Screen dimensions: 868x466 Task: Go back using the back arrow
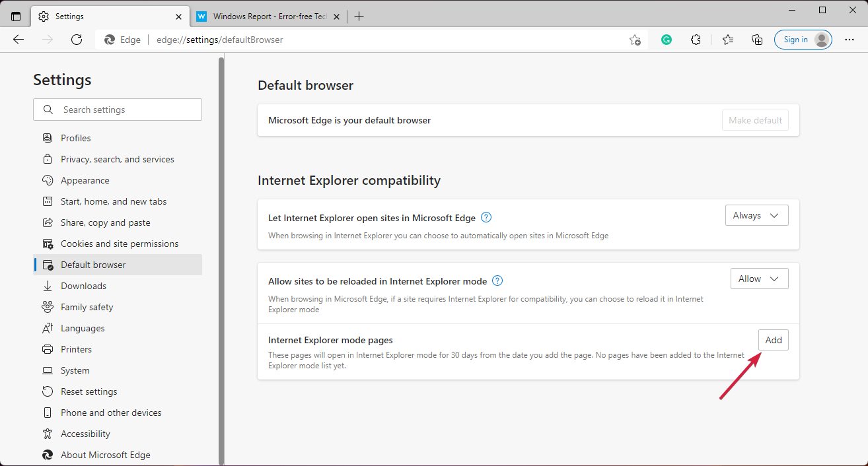(18, 40)
